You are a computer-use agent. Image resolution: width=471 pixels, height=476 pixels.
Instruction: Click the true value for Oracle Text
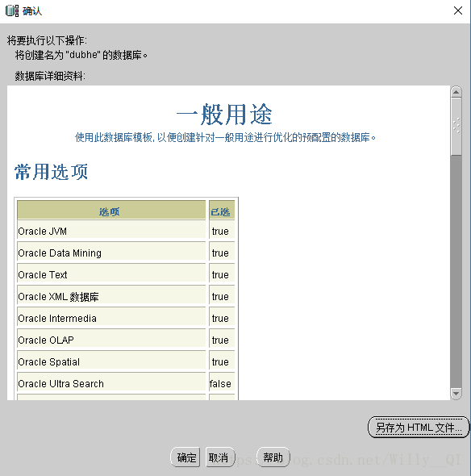pos(220,275)
